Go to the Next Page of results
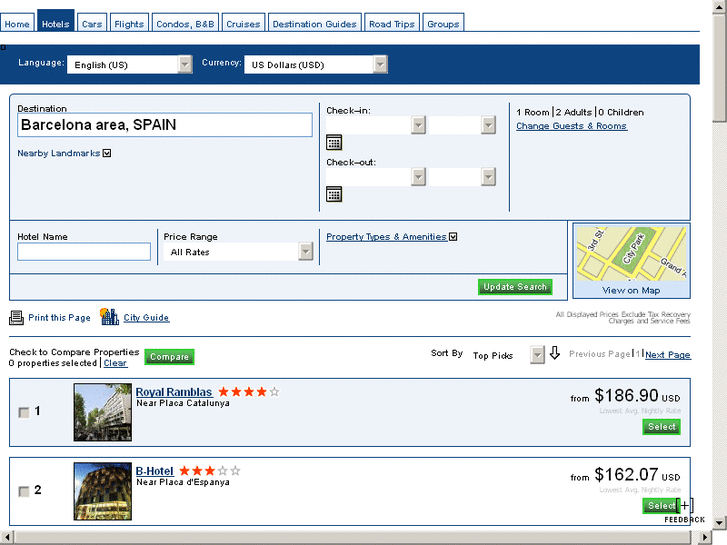The image size is (727, 545). tap(668, 355)
